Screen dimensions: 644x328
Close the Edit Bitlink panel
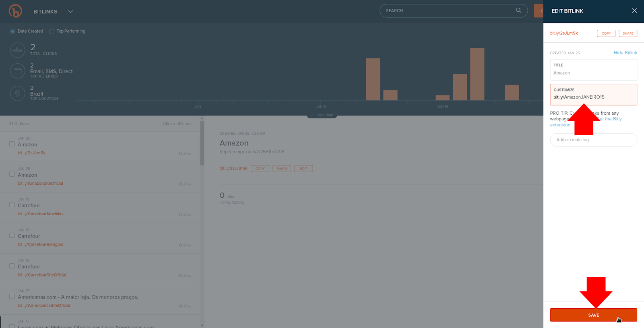[x=634, y=11]
